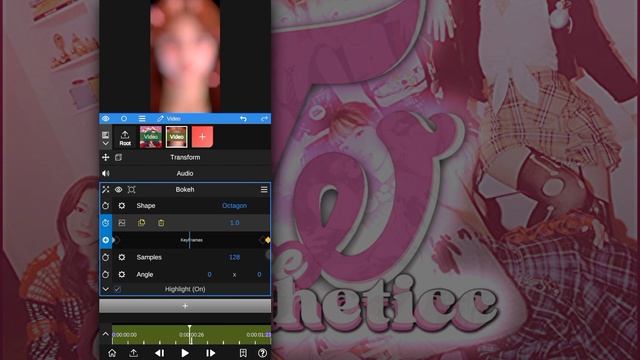
Task: Open the Audio properties
Action: click(x=185, y=173)
